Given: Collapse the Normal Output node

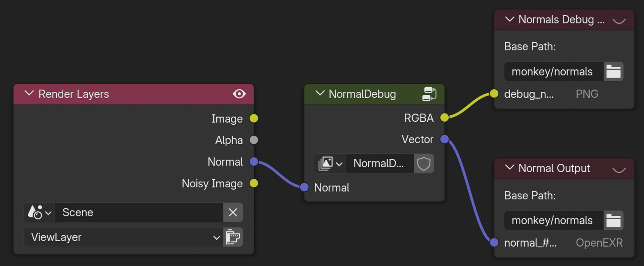Looking at the screenshot, I should 509,168.
